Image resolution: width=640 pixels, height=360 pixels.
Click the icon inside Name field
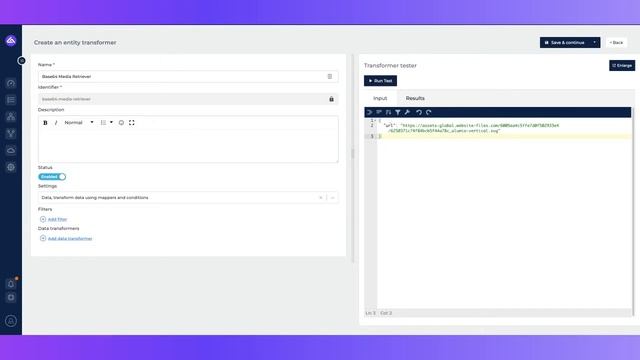(x=330, y=76)
